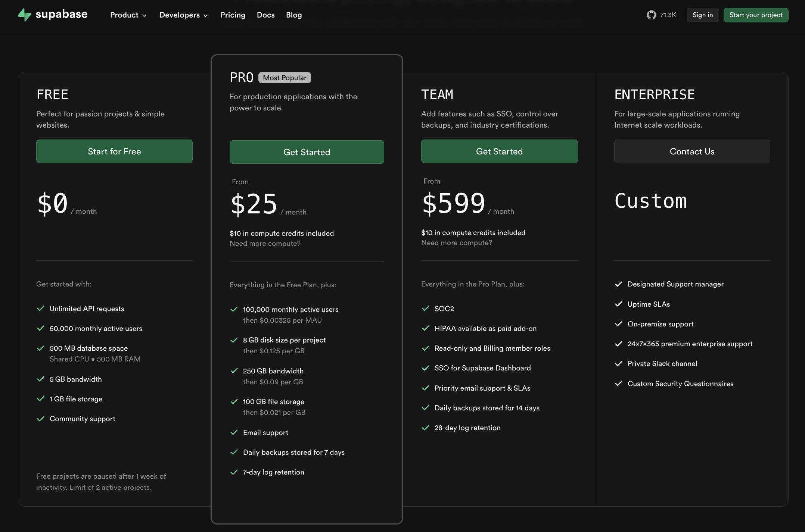
Task: Click the supabase wordmark text
Action: pyautogui.click(x=62, y=15)
